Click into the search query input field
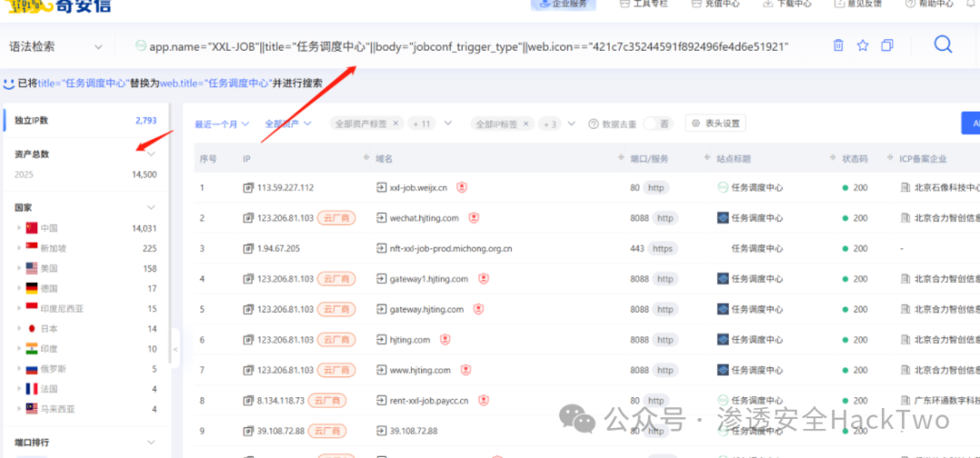The image size is (980, 458). (x=469, y=46)
